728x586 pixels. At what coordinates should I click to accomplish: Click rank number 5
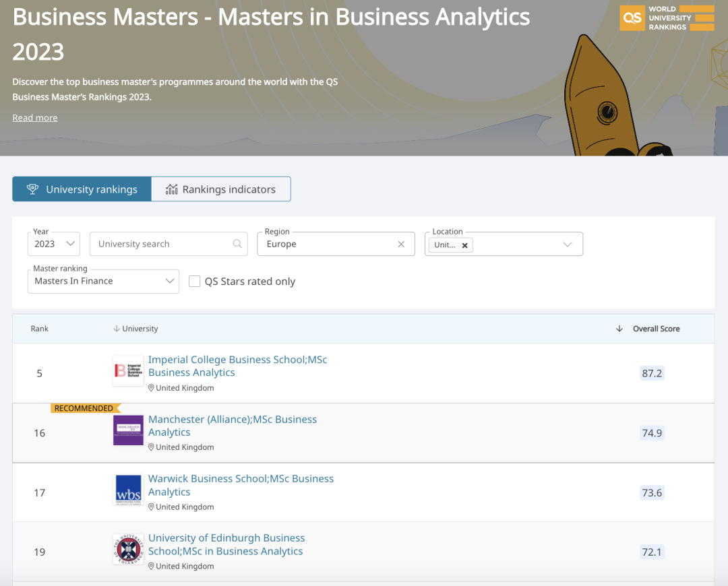tap(40, 374)
